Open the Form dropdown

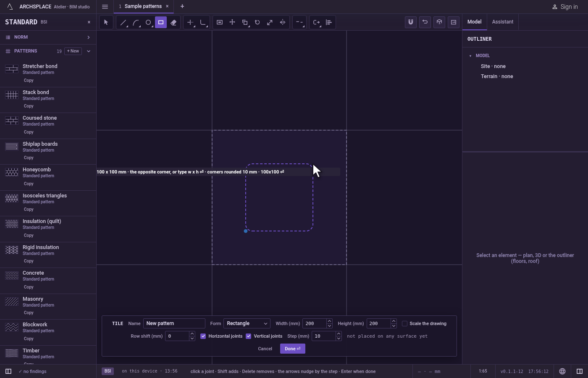coord(247,323)
